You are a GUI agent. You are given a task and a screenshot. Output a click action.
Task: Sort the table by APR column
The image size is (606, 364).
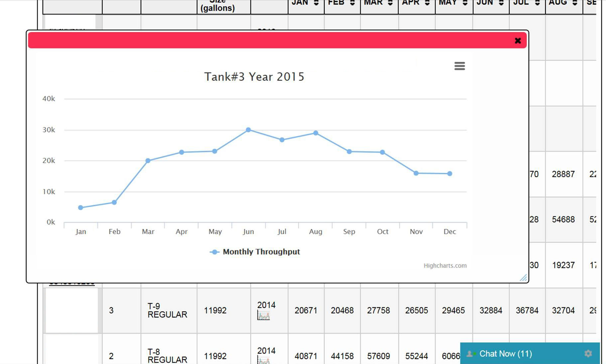pyautogui.click(x=427, y=3)
